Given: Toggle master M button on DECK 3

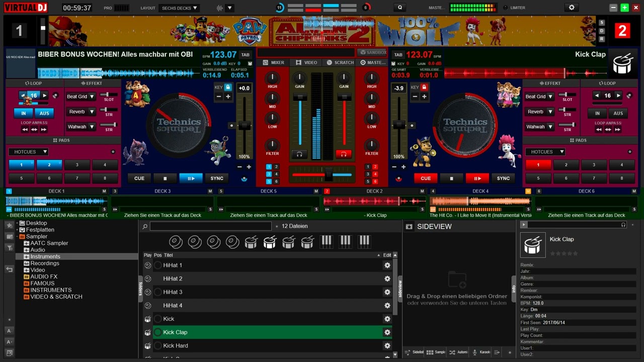Looking at the screenshot, I should tap(210, 192).
